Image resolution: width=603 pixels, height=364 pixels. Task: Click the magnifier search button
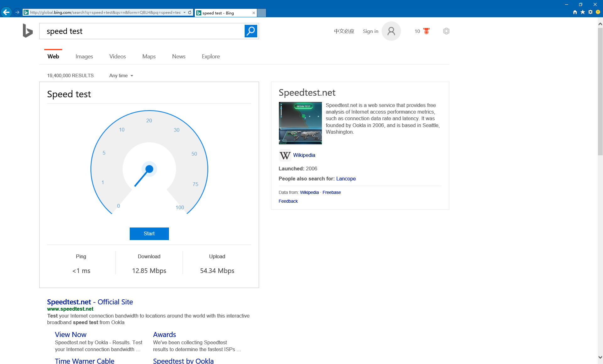tap(251, 31)
